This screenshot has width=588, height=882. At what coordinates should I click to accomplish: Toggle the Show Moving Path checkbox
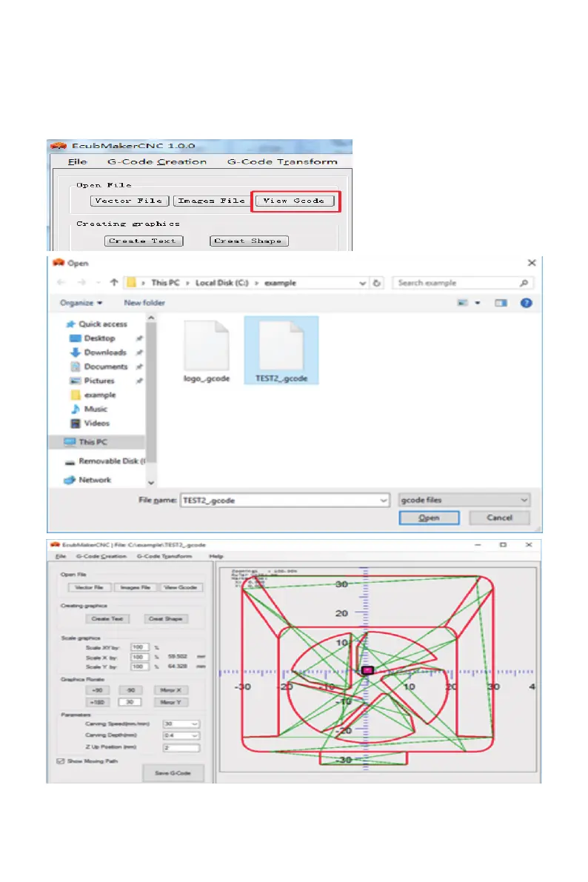61,761
